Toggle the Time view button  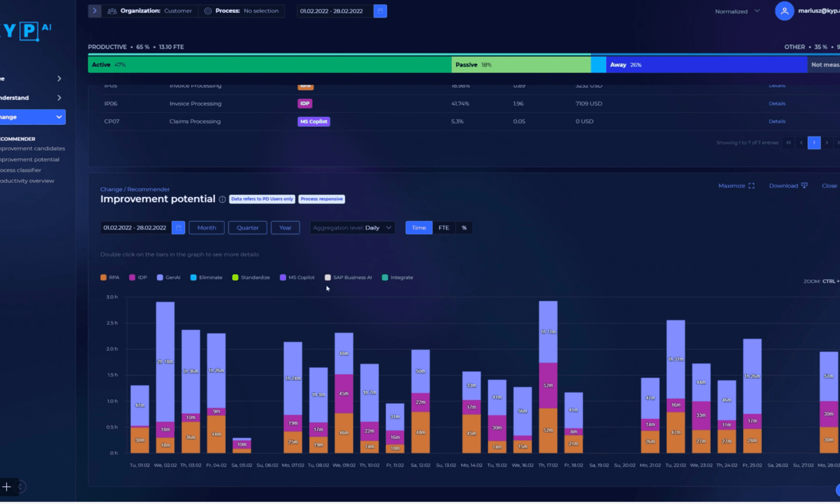click(418, 227)
